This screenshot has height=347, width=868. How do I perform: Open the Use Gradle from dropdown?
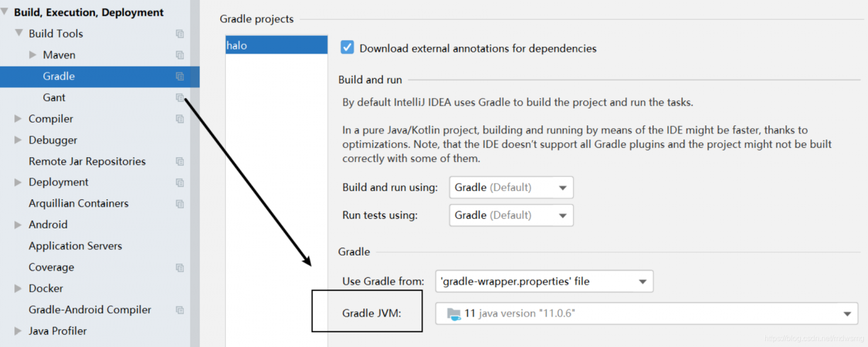point(545,281)
